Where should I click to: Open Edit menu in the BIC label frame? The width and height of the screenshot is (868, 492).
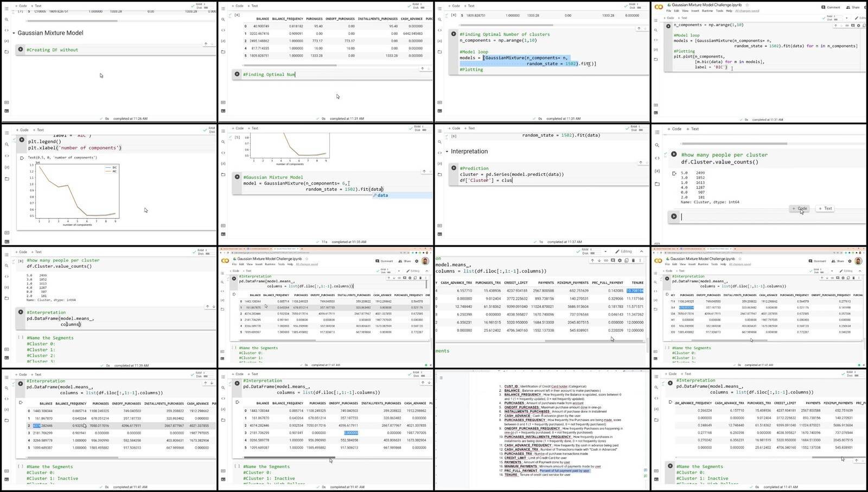click(676, 11)
